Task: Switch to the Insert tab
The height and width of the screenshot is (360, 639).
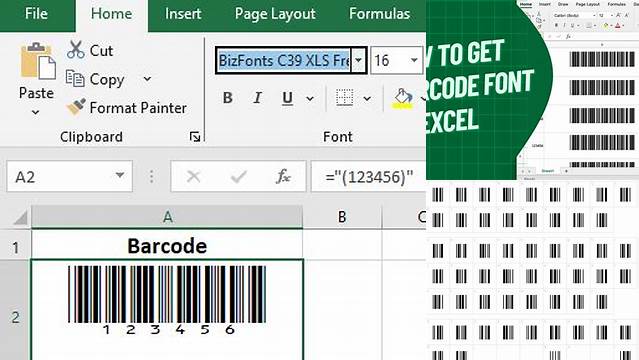Action: pyautogui.click(x=183, y=14)
